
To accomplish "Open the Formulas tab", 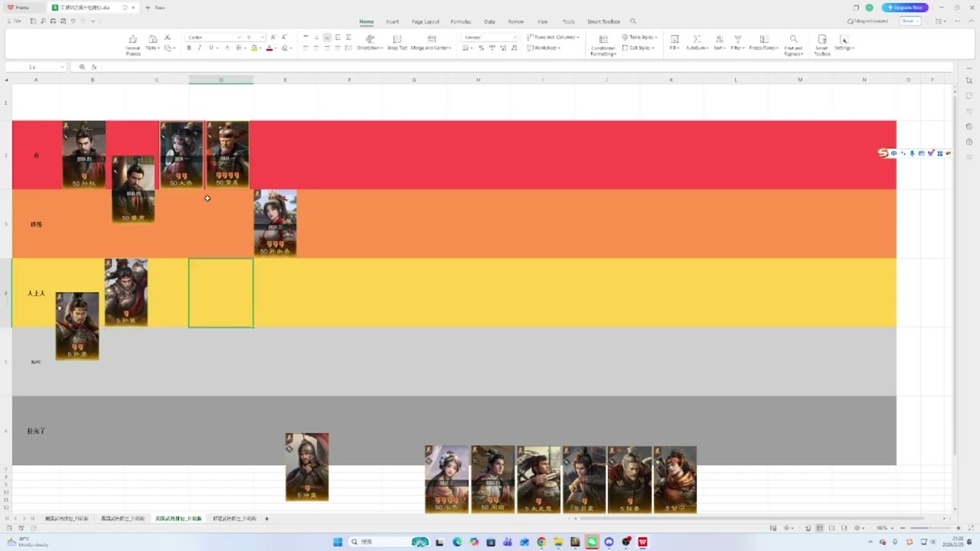I will pyautogui.click(x=461, y=21).
